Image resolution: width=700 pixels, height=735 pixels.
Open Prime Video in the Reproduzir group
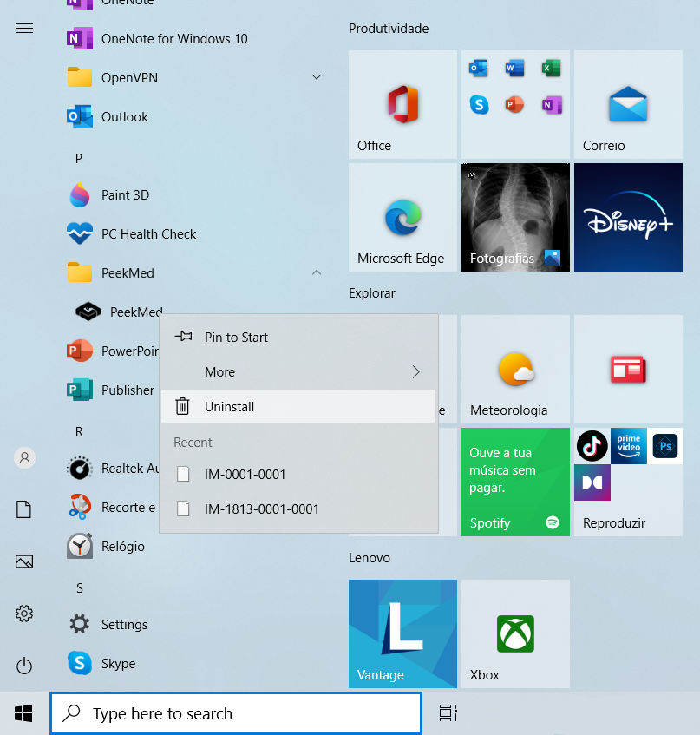coord(628,446)
